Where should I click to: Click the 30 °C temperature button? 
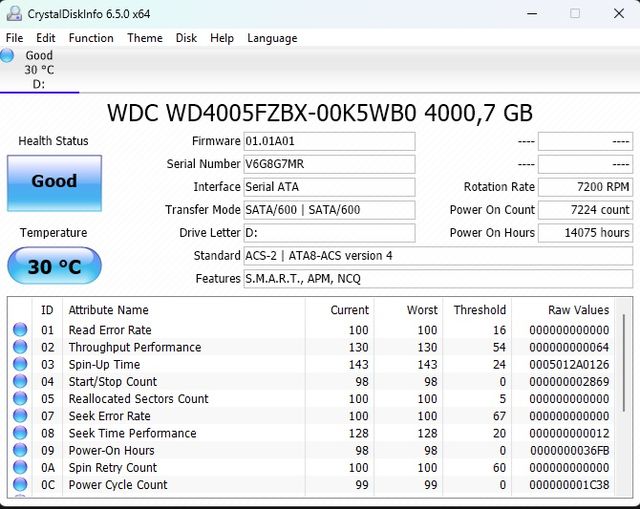click(x=54, y=266)
